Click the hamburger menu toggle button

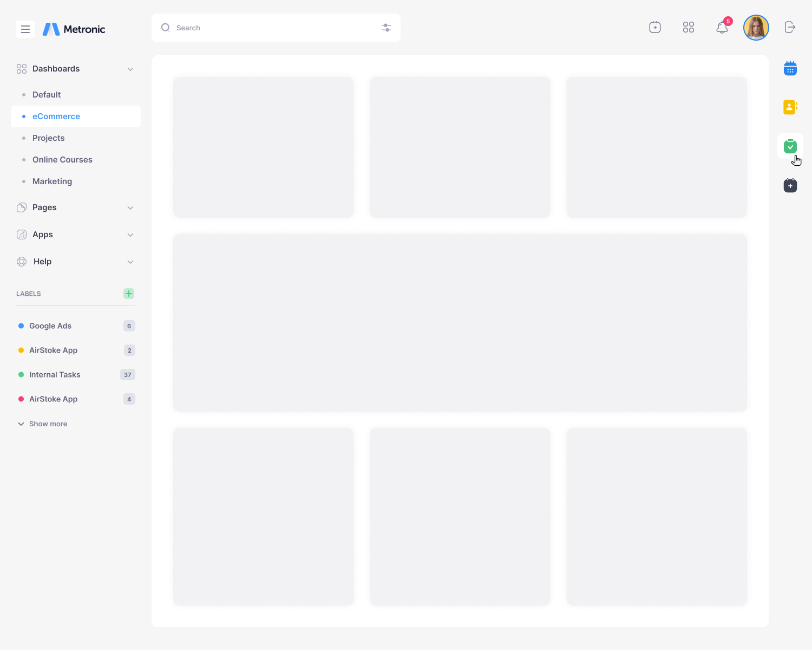pyautogui.click(x=25, y=29)
